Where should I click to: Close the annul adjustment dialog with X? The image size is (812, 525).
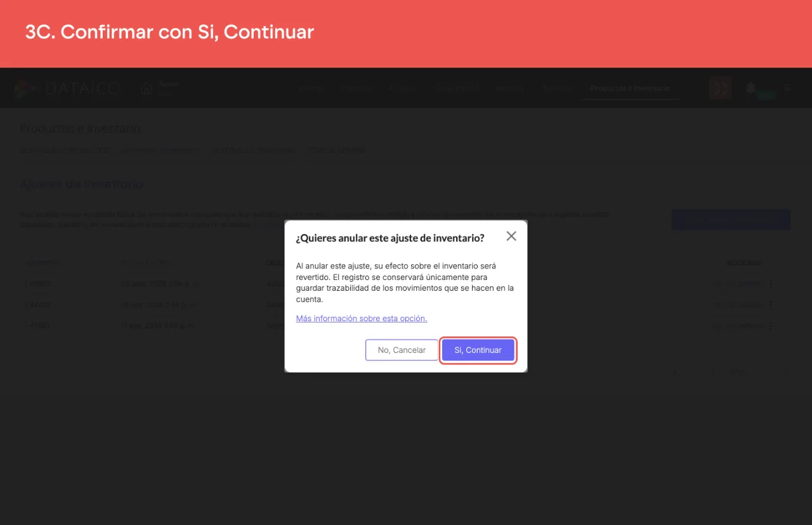point(511,236)
